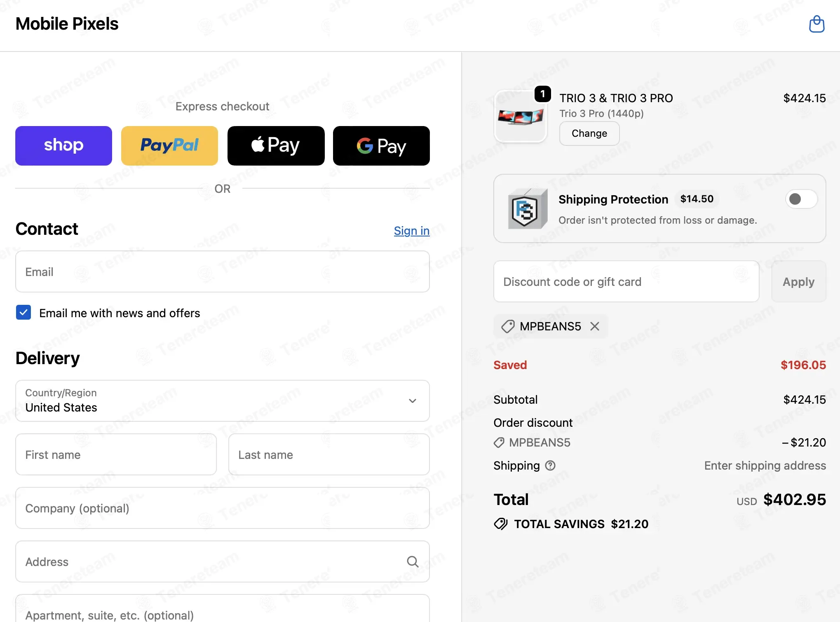Open the shopping bag cart icon

pos(817,24)
